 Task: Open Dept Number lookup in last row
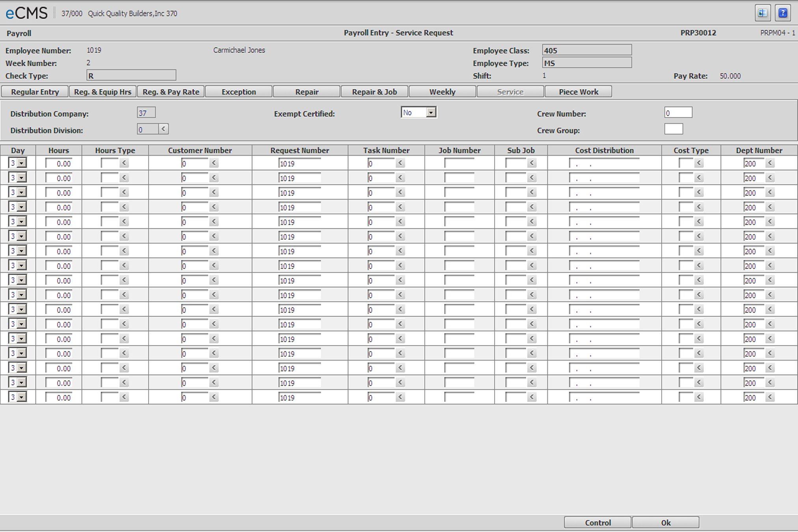pos(770,397)
